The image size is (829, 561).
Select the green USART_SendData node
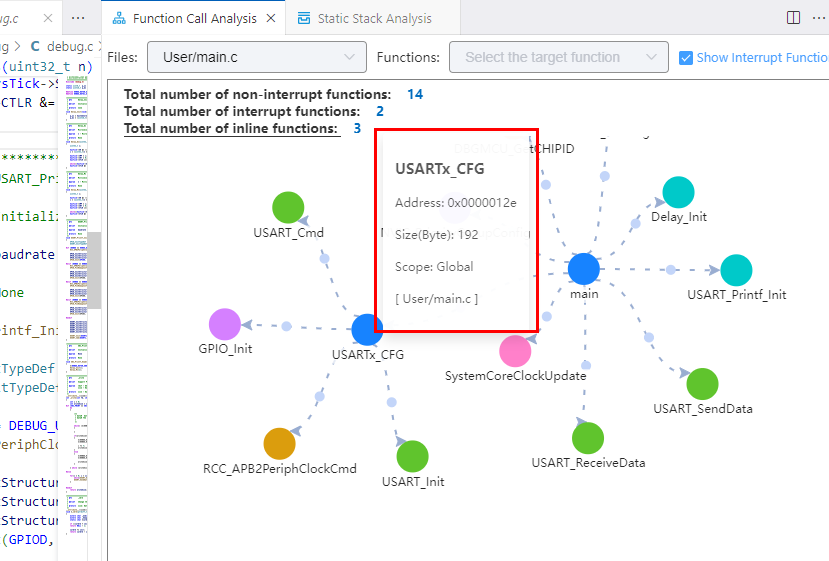click(x=702, y=384)
